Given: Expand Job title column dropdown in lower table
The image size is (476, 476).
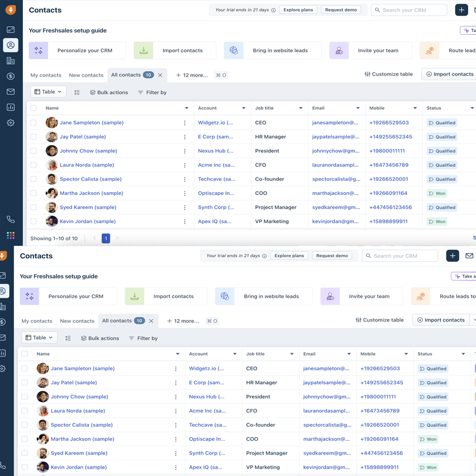Looking at the screenshot, I should point(292,354).
